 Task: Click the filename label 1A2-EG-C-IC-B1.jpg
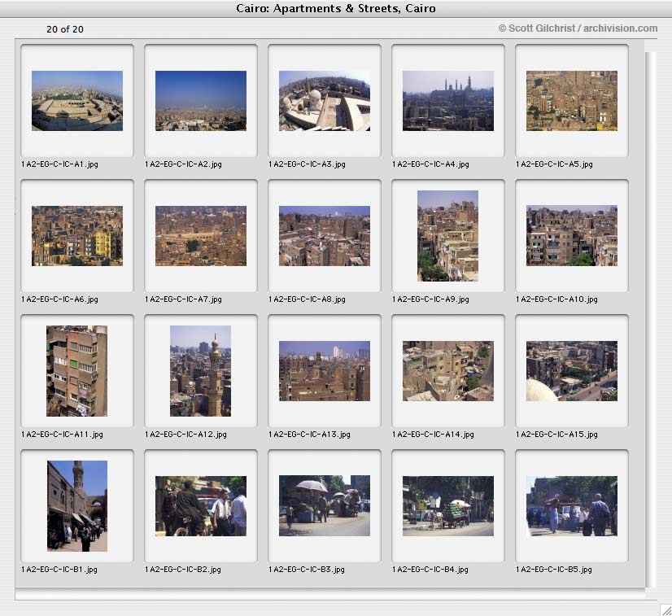(59, 570)
